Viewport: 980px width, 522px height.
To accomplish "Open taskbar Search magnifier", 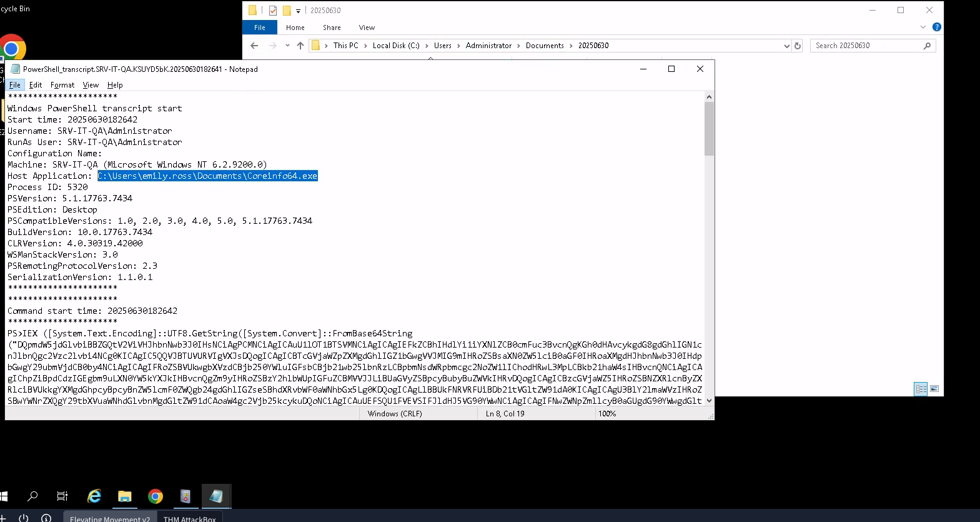I will pos(32,496).
